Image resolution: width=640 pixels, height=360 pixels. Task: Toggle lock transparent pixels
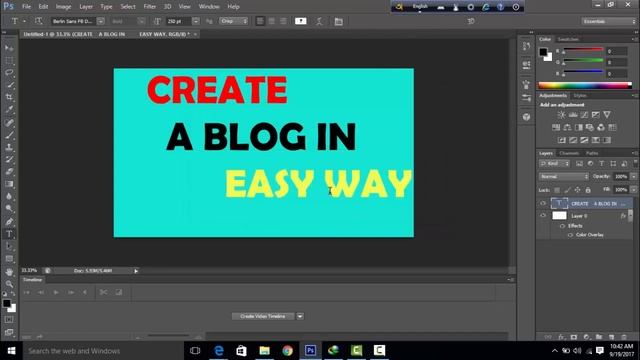click(x=557, y=190)
